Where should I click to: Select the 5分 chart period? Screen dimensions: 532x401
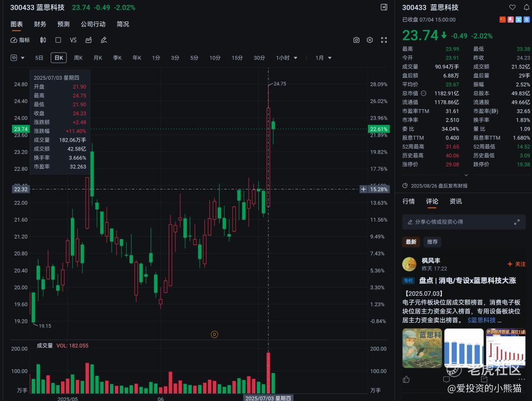coord(194,58)
